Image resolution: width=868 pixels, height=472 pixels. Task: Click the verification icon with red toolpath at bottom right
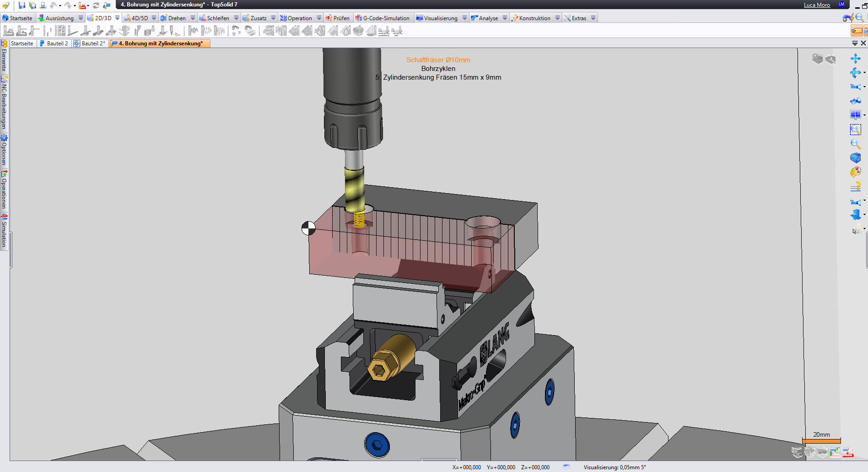tap(848, 452)
